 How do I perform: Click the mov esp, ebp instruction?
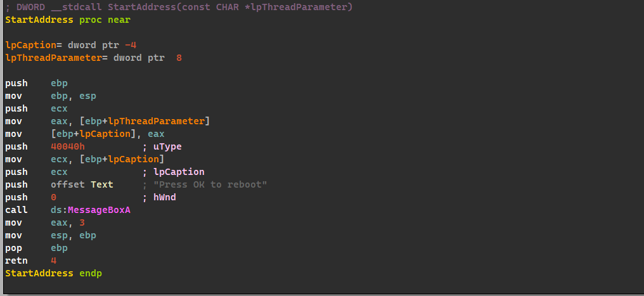pyautogui.click(x=51, y=235)
